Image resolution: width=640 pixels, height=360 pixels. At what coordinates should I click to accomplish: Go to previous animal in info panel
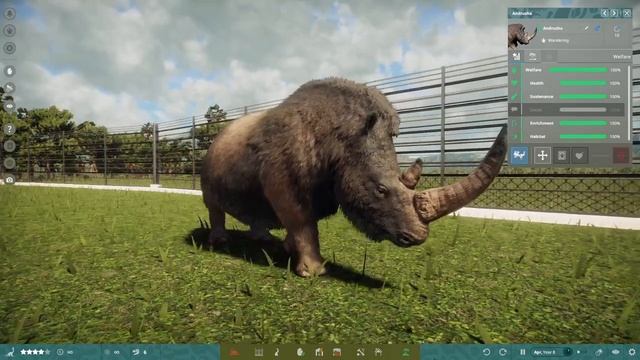pyautogui.click(x=604, y=13)
